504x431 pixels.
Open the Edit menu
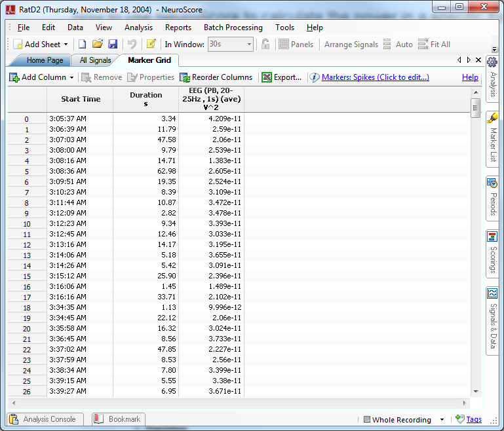click(48, 28)
